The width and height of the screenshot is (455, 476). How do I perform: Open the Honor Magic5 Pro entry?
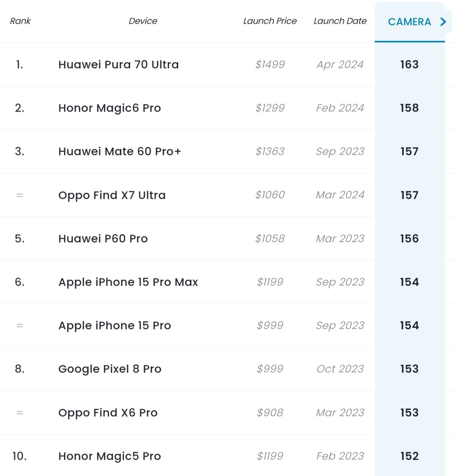coord(109,456)
